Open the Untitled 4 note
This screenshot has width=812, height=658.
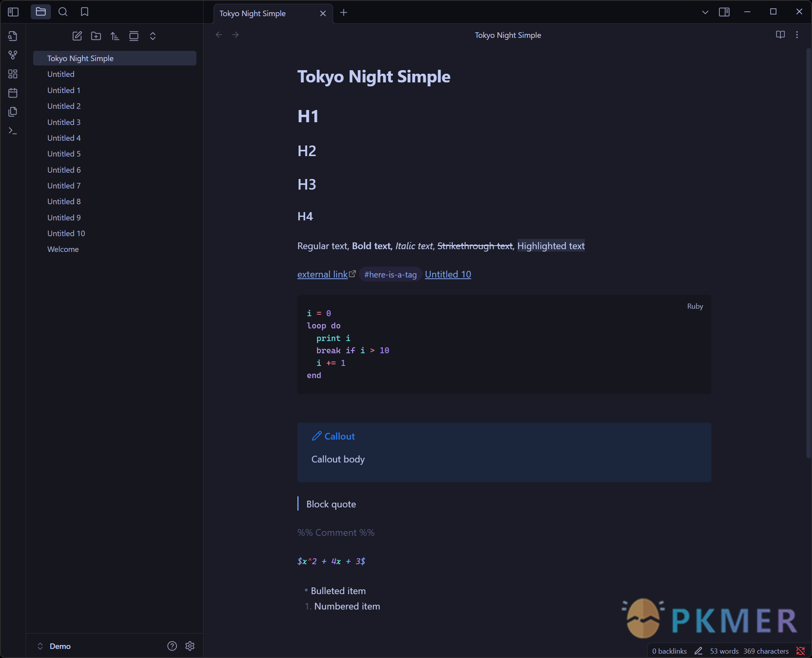(x=115, y=138)
